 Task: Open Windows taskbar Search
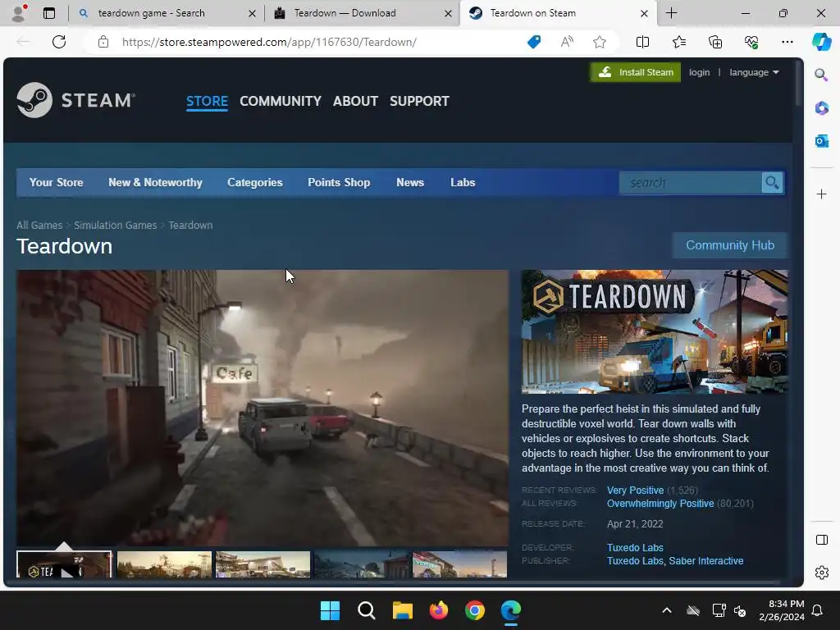point(367,610)
